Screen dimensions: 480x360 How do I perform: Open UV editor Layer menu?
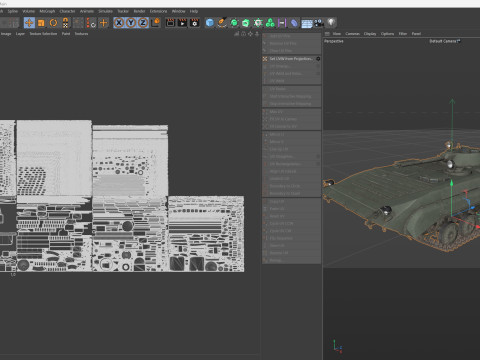pos(20,34)
